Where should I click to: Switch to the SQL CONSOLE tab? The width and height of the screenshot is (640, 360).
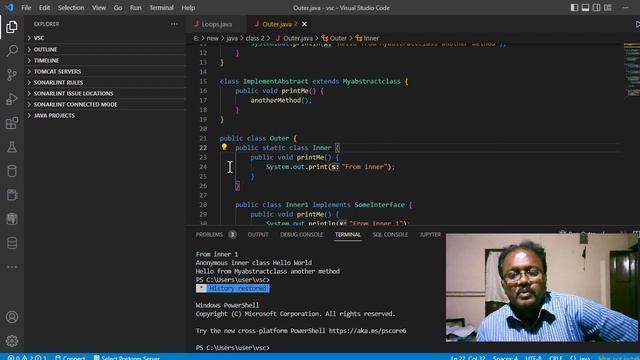(x=390, y=235)
